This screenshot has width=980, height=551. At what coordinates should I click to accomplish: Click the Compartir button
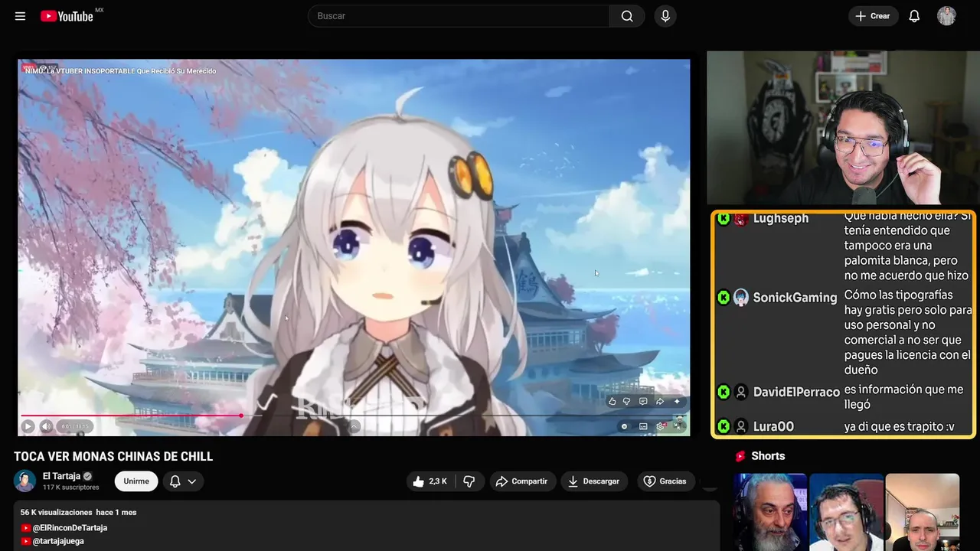521,481
